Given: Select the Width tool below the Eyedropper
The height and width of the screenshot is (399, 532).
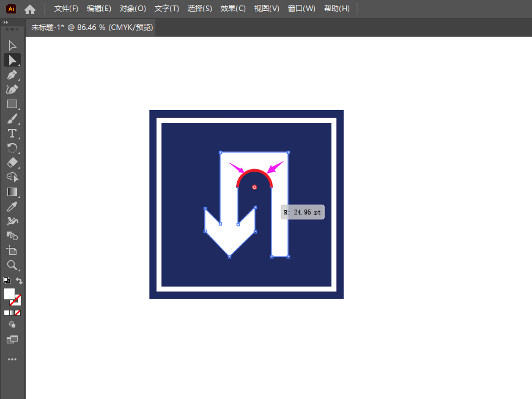Looking at the screenshot, I should click(x=12, y=221).
